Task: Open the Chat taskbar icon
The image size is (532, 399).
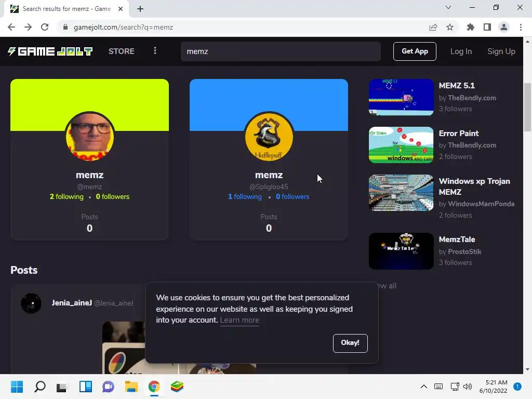Action: click(x=108, y=387)
